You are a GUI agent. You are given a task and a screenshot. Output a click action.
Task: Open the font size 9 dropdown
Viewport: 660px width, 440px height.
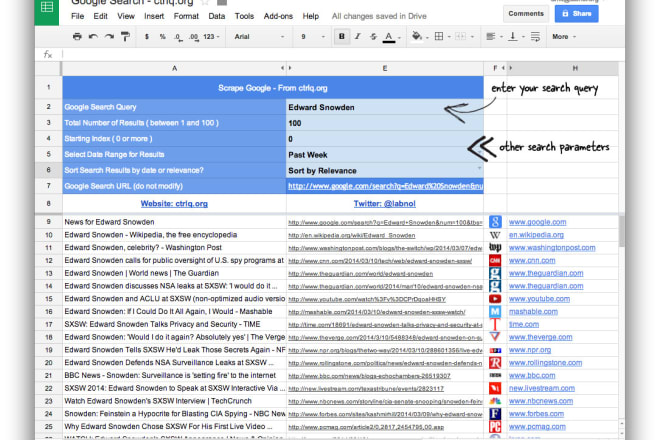[x=313, y=37]
